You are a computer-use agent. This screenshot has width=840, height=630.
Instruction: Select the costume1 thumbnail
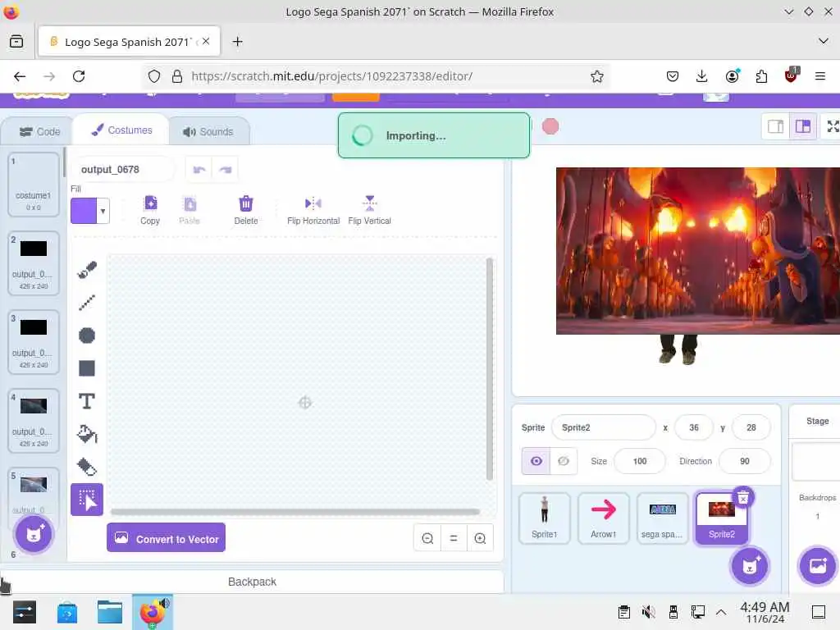(34, 185)
